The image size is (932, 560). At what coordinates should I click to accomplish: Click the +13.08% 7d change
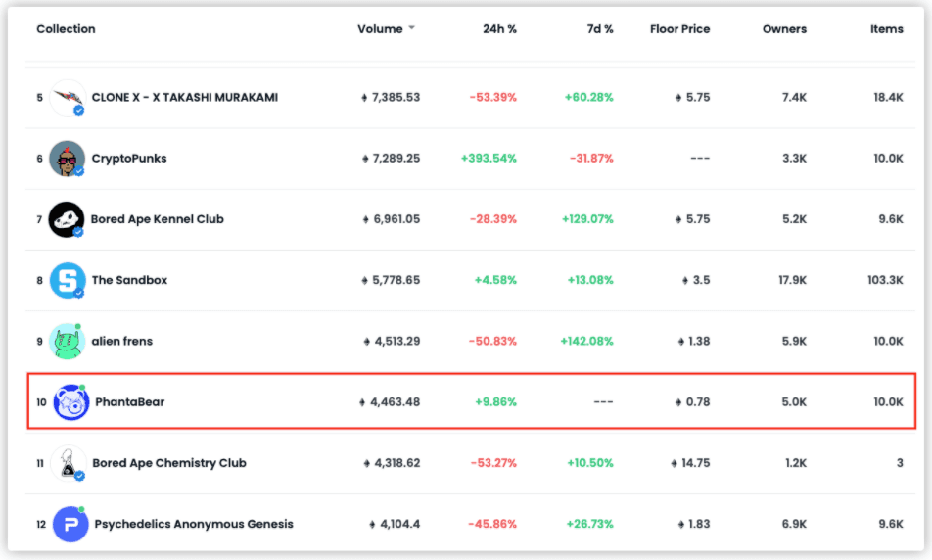pos(590,280)
